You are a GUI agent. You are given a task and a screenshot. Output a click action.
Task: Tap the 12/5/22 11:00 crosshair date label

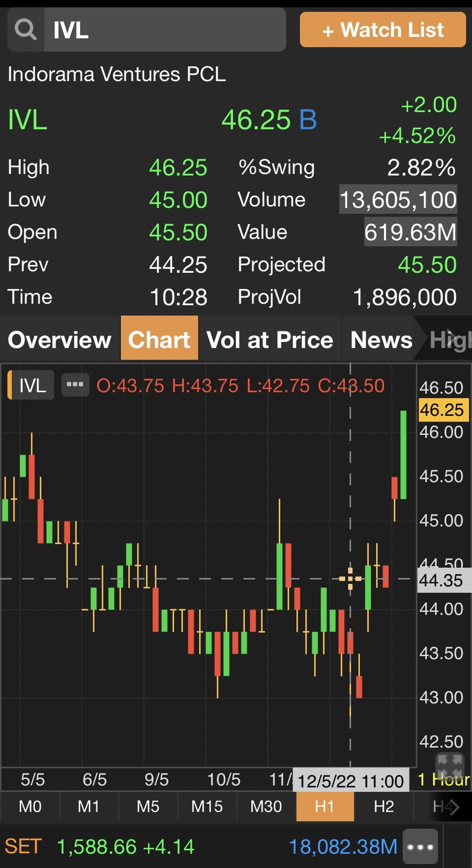350,781
